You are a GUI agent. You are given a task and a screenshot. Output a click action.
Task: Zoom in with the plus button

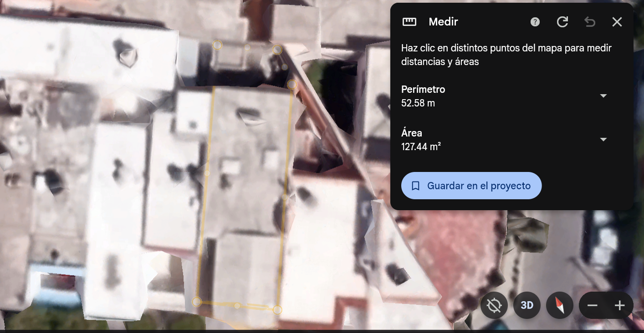pos(619,305)
